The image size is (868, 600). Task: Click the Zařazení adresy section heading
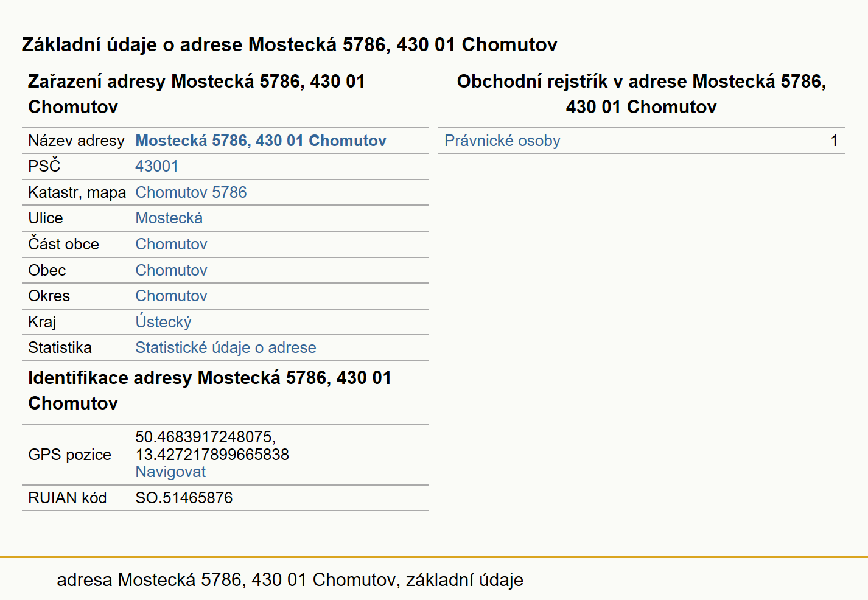196,94
